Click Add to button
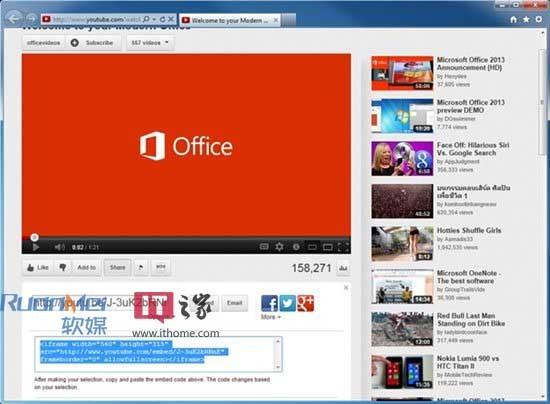Viewport: 550px width, 404px height. [87, 268]
